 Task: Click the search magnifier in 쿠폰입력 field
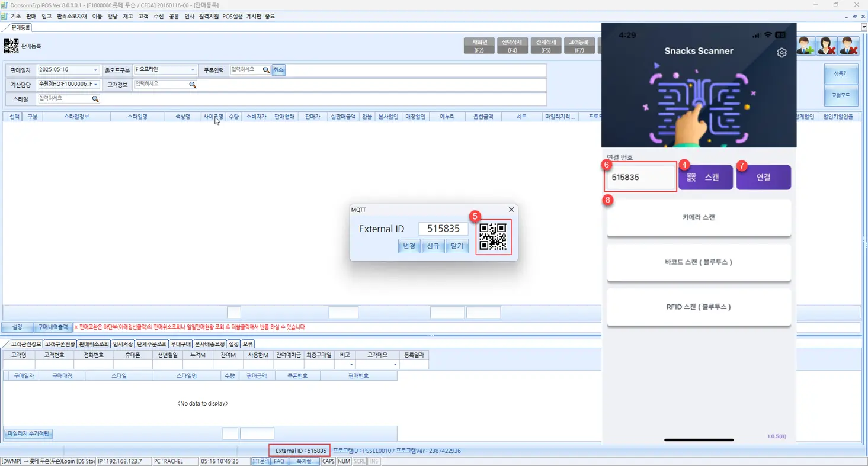coord(266,70)
